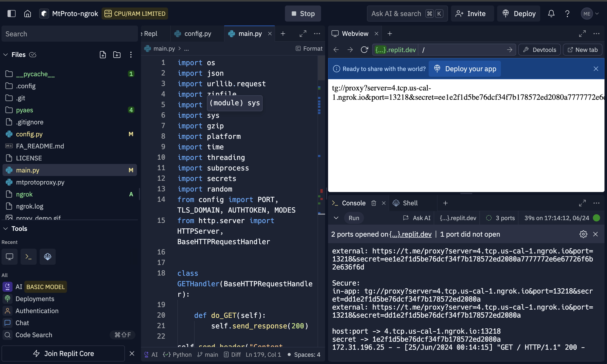Open the replit.dev link in console notice

410,234
